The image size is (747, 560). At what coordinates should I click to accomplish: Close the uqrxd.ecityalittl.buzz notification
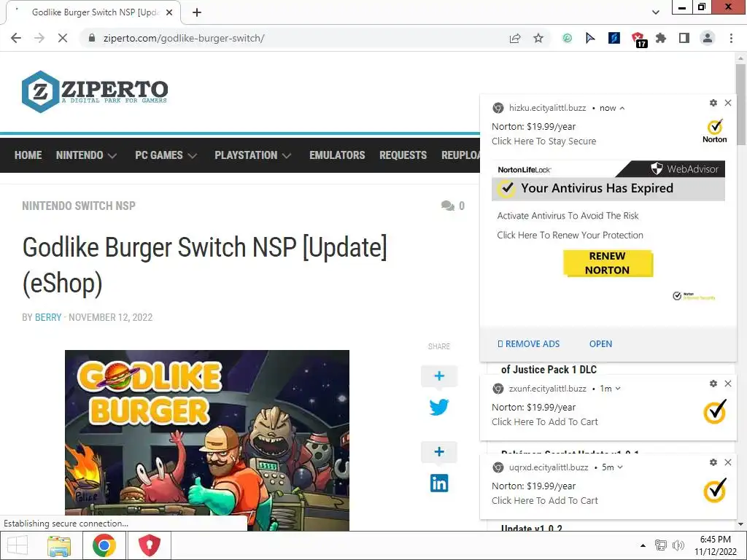click(x=728, y=462)
